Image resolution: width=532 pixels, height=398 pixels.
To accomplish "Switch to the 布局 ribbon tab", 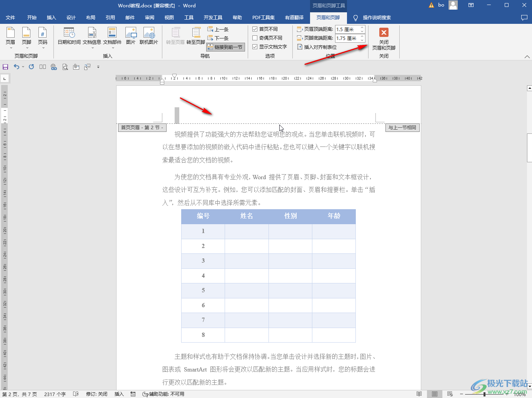I will click(91, 18).
